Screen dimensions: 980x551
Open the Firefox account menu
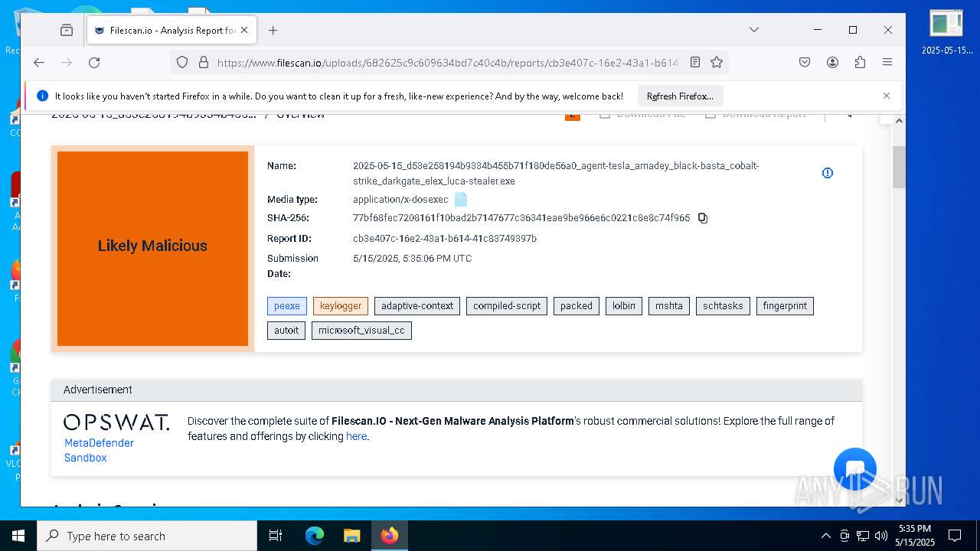point(832,63)
